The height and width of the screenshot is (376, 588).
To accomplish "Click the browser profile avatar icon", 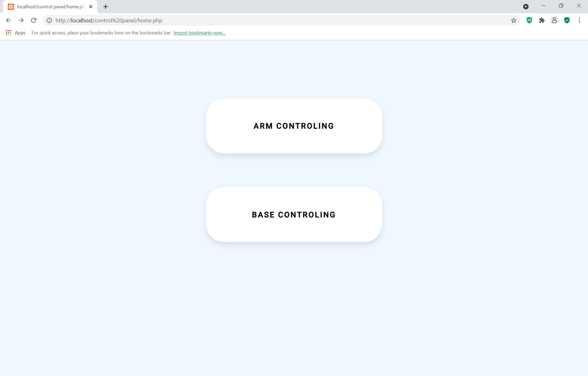I will (x=554, y=20).
